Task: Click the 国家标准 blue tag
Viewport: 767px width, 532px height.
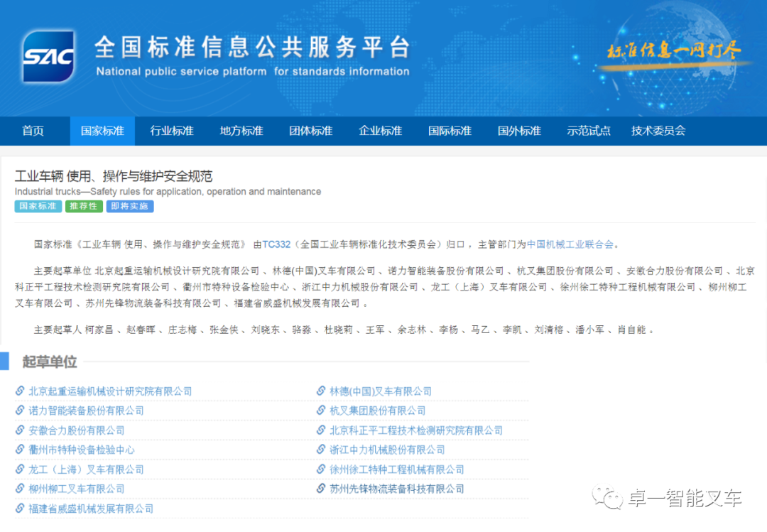Action: [38, 207]
